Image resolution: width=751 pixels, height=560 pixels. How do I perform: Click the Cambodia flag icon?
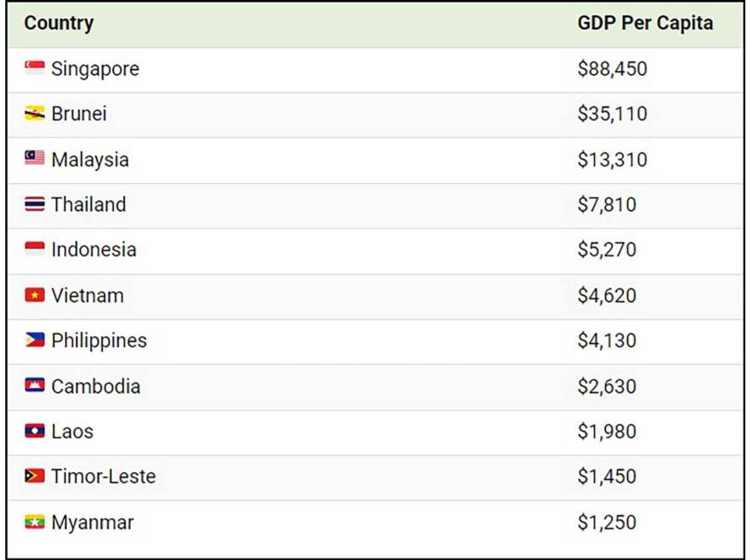(x=35, y=385)
